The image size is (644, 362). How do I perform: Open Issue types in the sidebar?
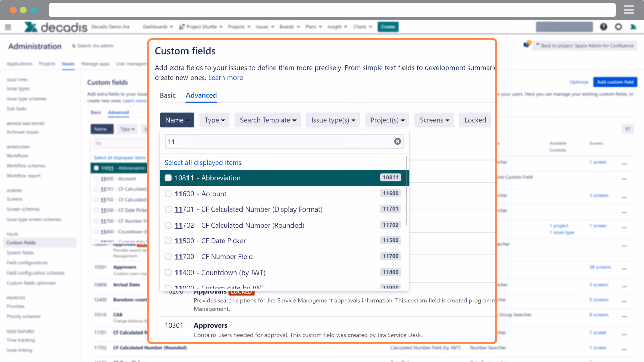pos(18,88)
